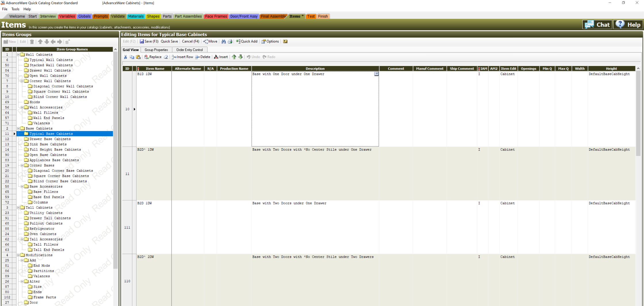Click the printer icon
The image size is (644, 306).
pyautogui.click(x=230, y=42)
